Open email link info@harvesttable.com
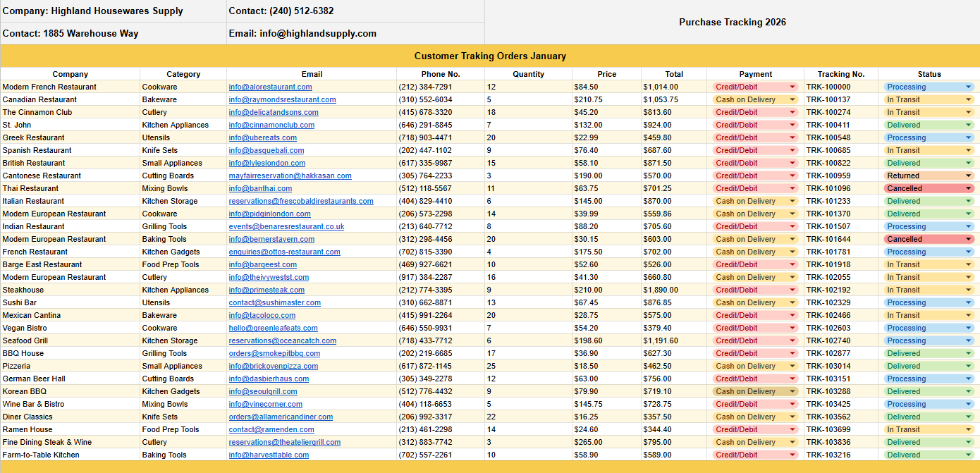 (269, 455)
